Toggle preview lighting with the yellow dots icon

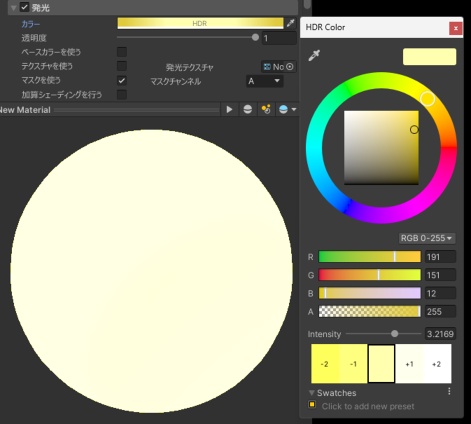coord(266,109)
